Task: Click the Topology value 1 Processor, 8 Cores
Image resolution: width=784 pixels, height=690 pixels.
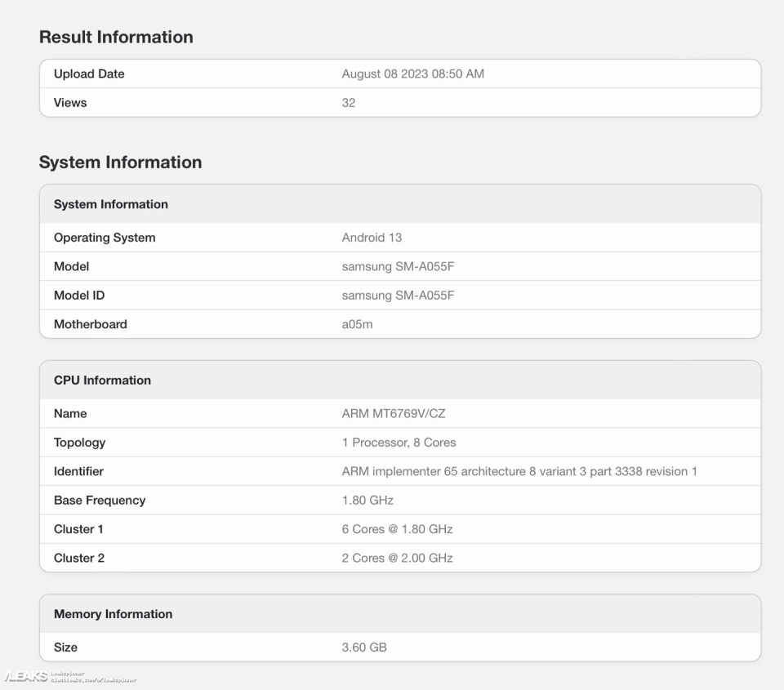Action: coord(399,443)
